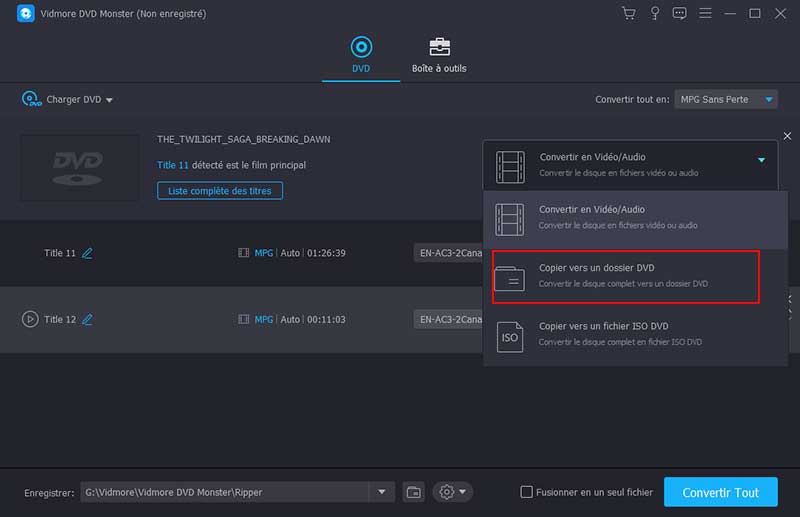The width and height of the screenshot is (800, 517).
Task: Open EN-AC3-2Cana audio dropdown for Title 11
Action: click(x=448, y=253)
